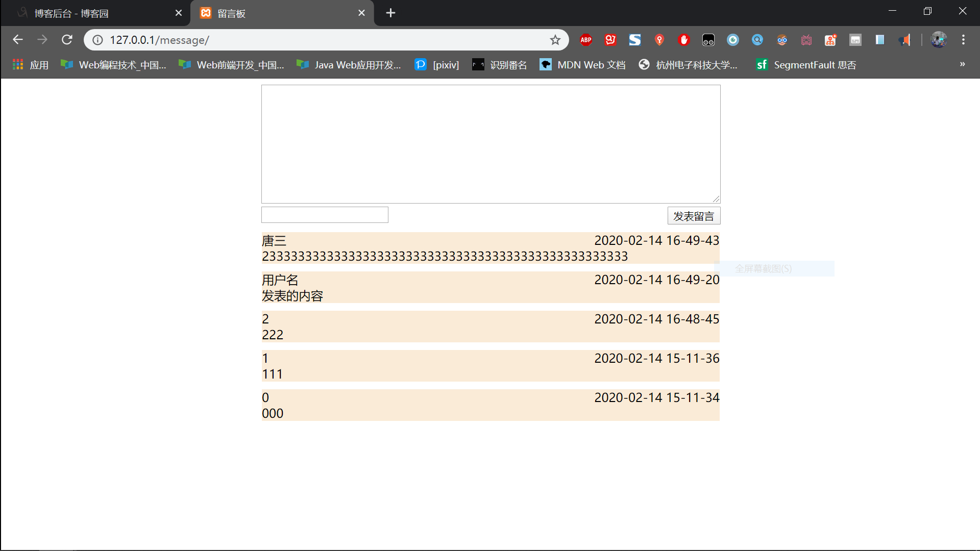Click the red stop-hand extension icon

[684, 40]
